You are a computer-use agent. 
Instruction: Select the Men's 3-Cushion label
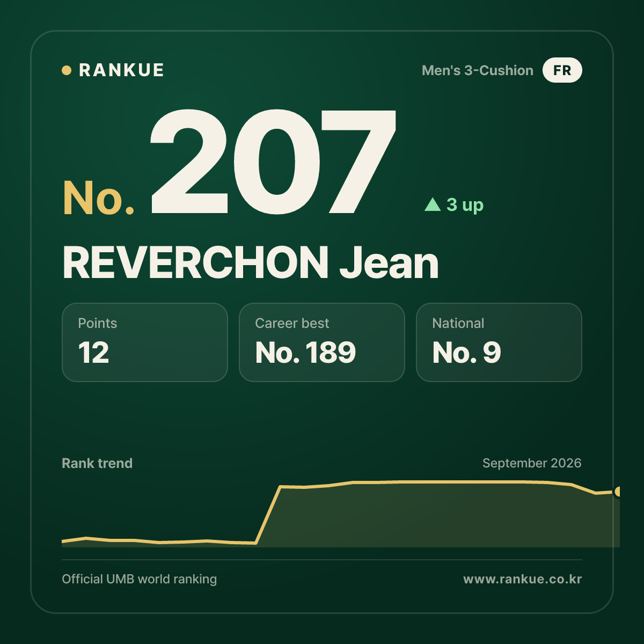478,70
